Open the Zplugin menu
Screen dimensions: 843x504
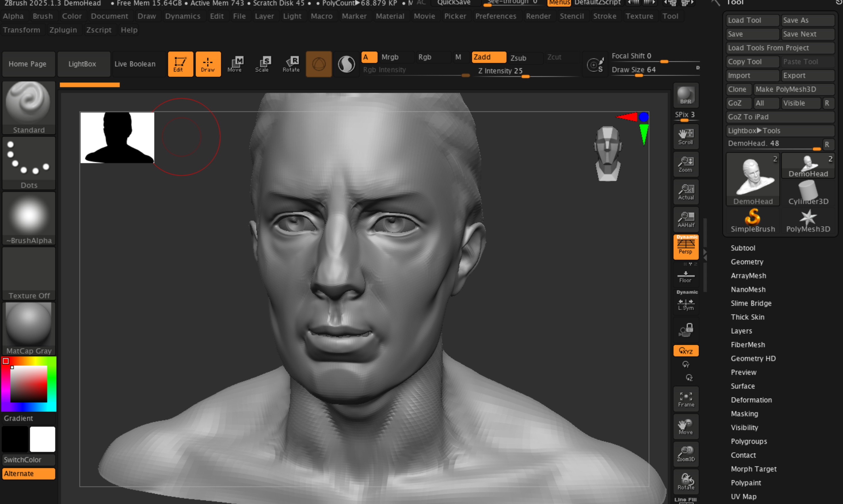tap(63, 30)
